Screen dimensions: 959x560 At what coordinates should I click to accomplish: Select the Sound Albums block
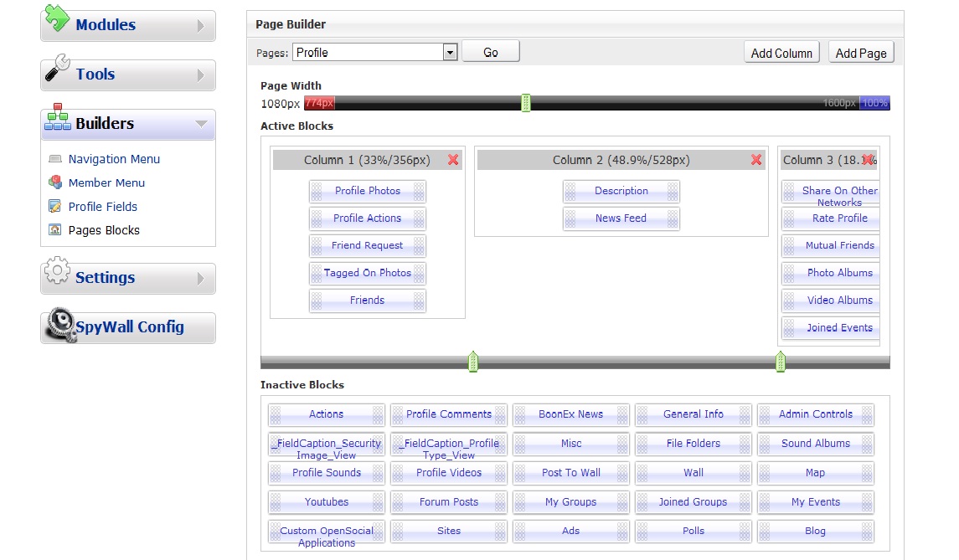815,444
